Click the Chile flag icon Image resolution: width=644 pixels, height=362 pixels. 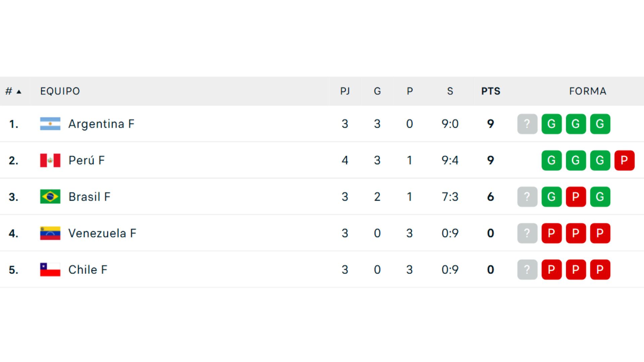coord(50,269)
